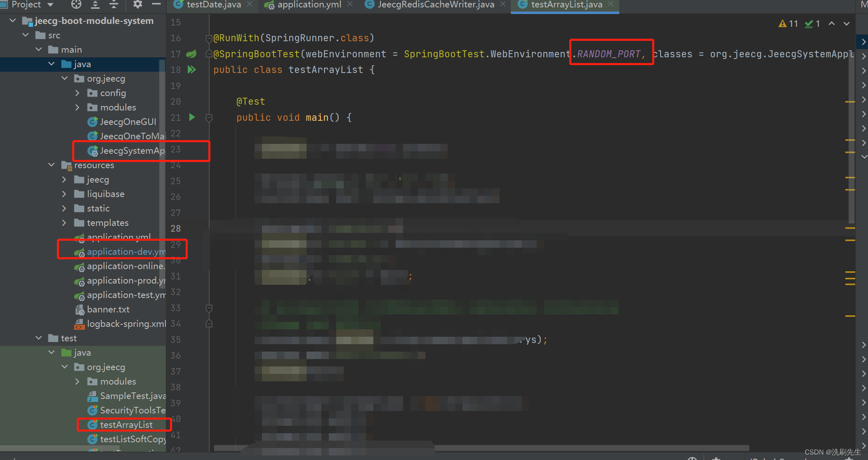Viewport: 868px width, 460px height.
Task: Switch to application.yml tab
Action: click(309, 5)
